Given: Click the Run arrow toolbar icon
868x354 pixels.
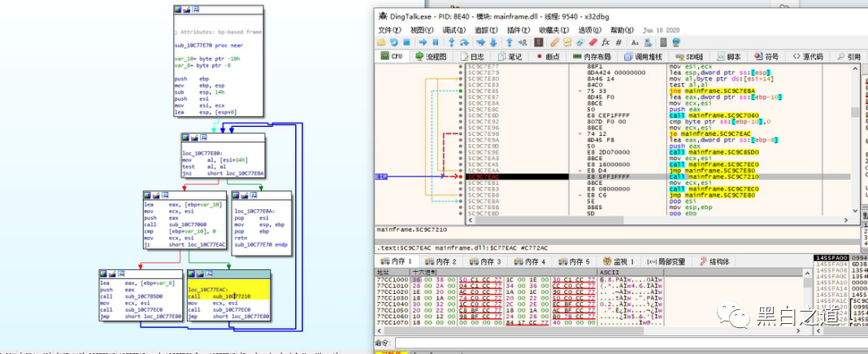Looking at the screenshot, I should point(423,42).
